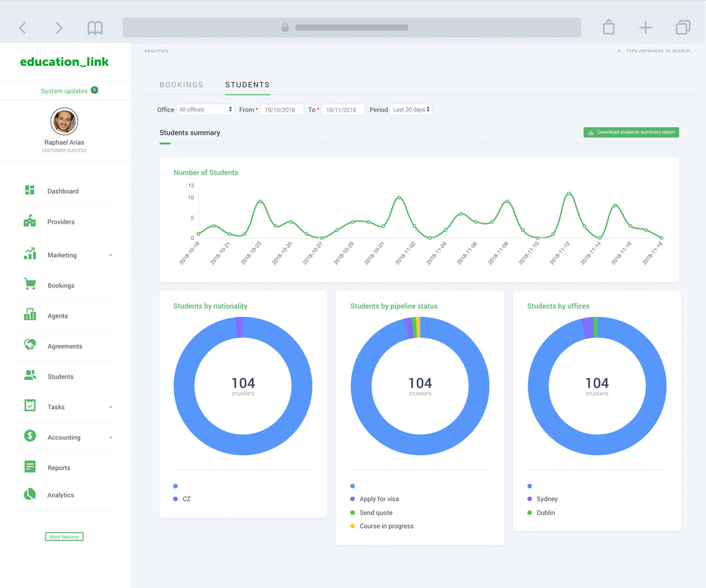This screenshot has height=588, width=706.
Task: Expand the Marketing submenu chevron
Action: coord(111,255)
